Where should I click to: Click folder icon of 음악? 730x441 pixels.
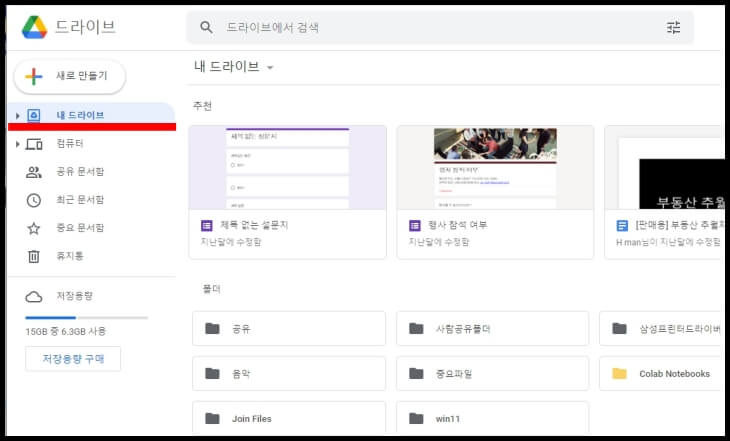pos(212,373)
